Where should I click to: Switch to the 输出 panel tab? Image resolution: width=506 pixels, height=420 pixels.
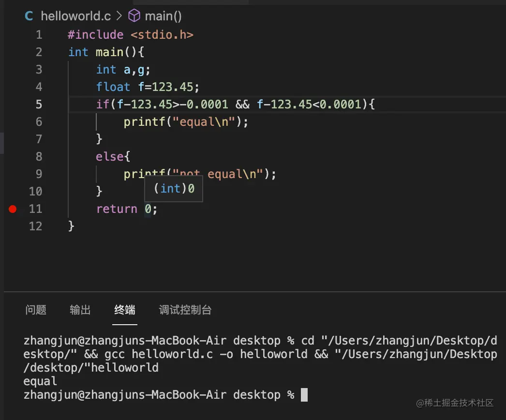pos(80,310)
